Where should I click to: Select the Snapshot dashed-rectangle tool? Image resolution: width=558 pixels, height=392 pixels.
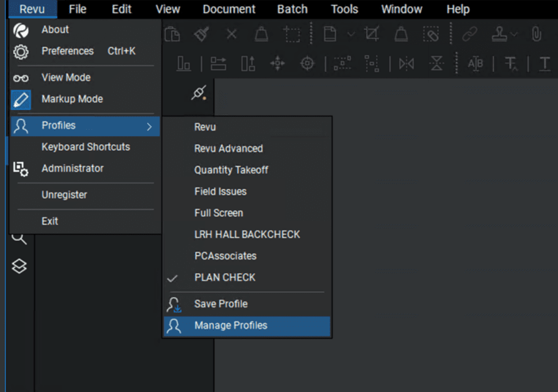(x=292, y=34)
